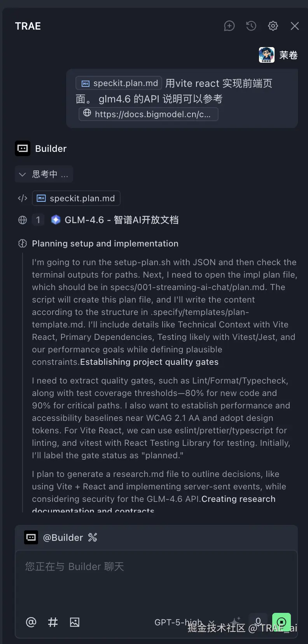The width and height of the screenshot is (308, 644).
Task: Click the globe icon next to the reference count
Action: [22, 220]
